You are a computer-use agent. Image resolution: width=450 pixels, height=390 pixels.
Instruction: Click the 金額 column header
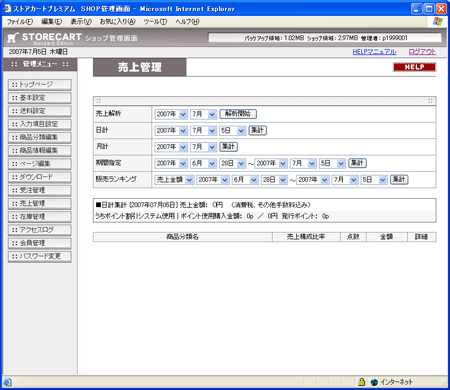387,237
